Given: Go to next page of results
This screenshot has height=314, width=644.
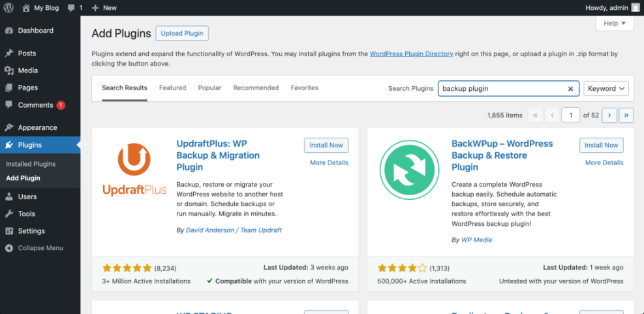Looking at the screenshot, I should (609, 116).
